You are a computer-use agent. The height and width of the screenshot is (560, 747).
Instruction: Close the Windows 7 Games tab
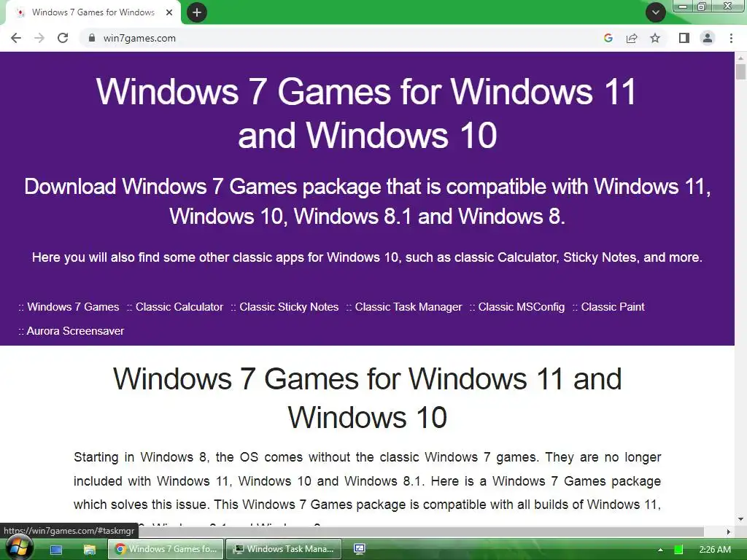point(169,12)
